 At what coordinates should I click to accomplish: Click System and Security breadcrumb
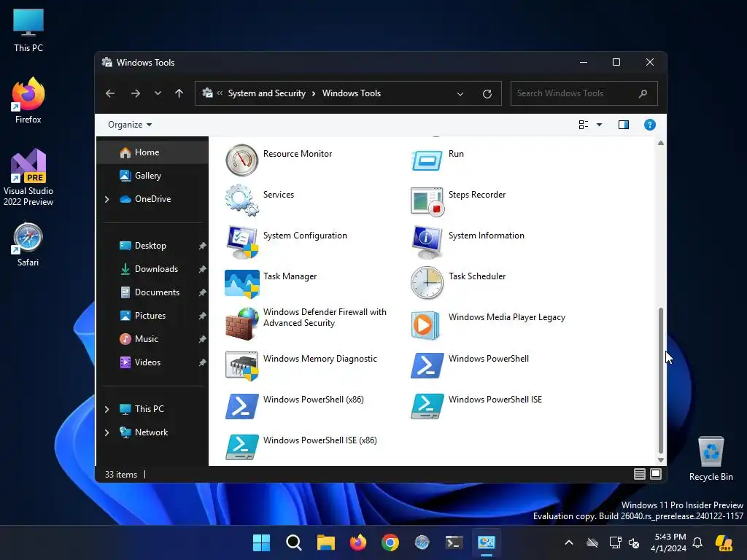[x=266, y=93]
